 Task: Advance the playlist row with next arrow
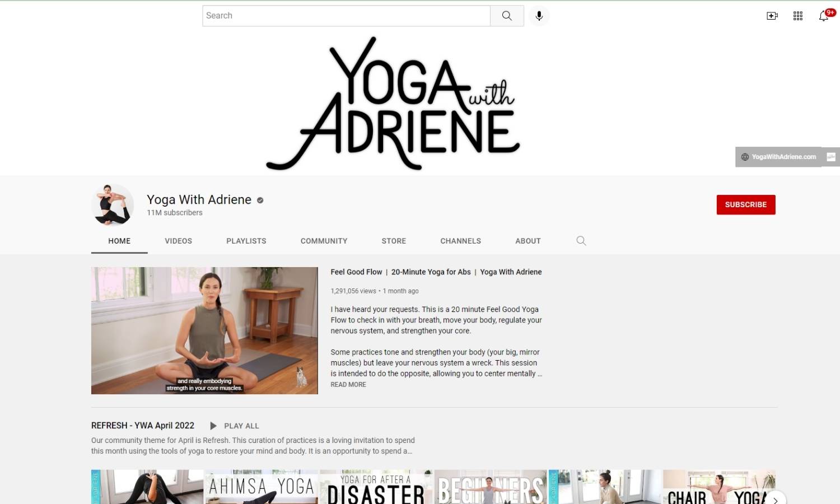776,500
